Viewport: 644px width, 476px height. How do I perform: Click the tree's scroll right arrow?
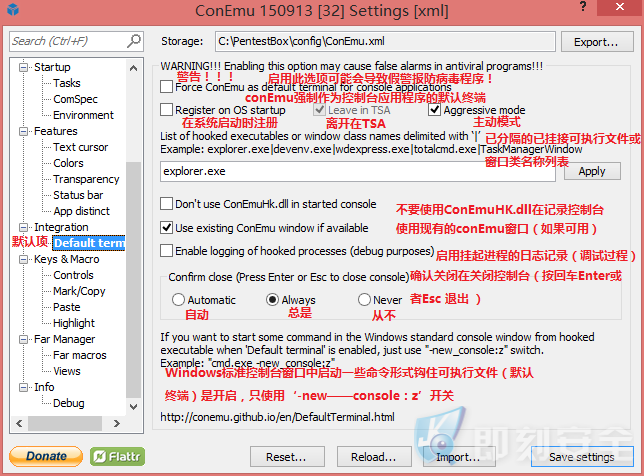pos(117,423)
